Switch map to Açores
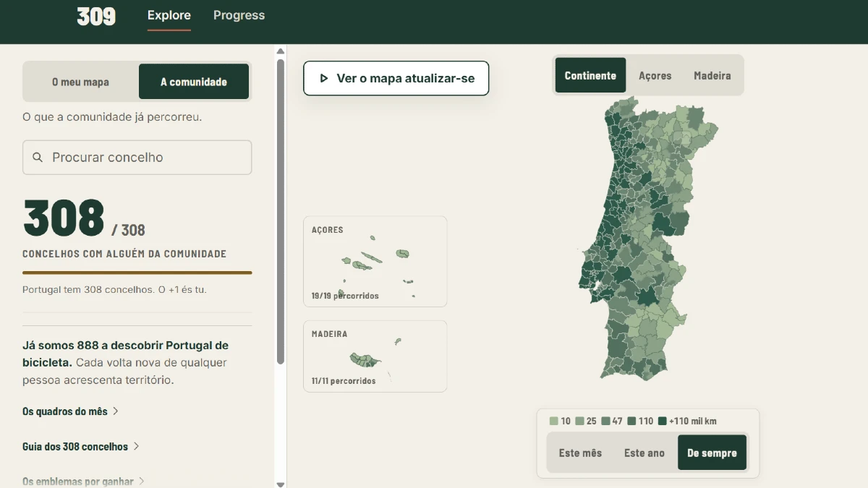This screenshot has height=488, width=868. [x=655, y=75]
